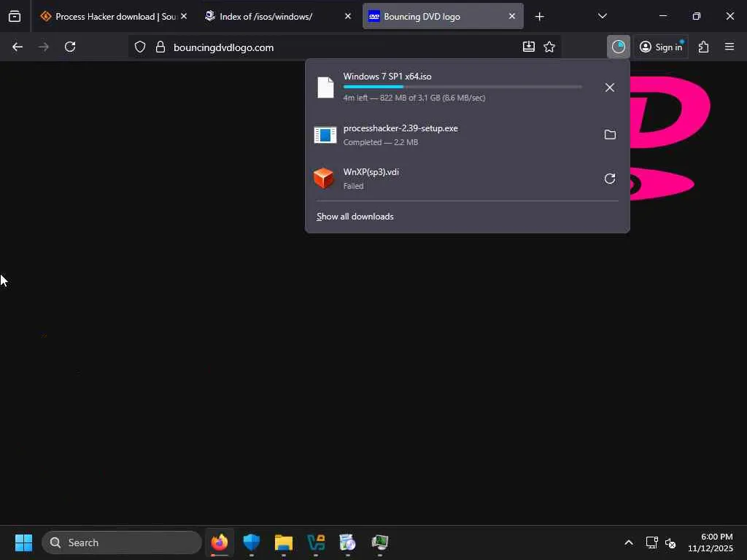Cancel the Windows 7 SP1 x64.iso download
The image size is (747, 560).
tap(609, 87)
